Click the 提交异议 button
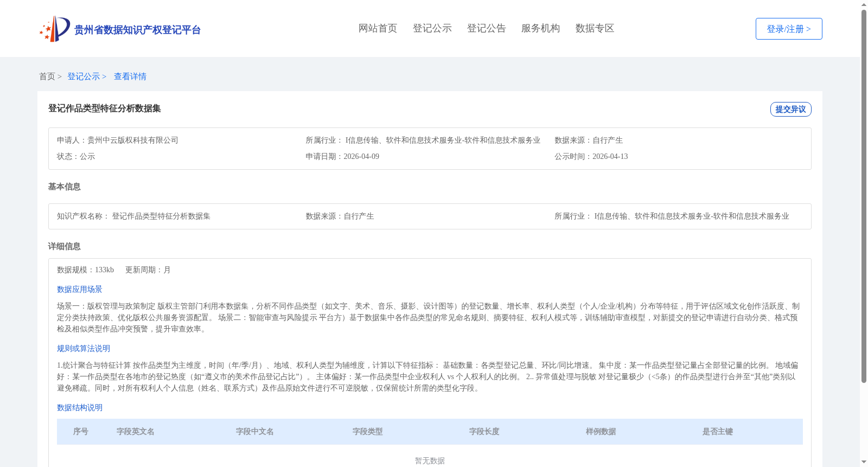Image resolution: width=868 pixels, height=467 pixels. click(x=790, y=109)
